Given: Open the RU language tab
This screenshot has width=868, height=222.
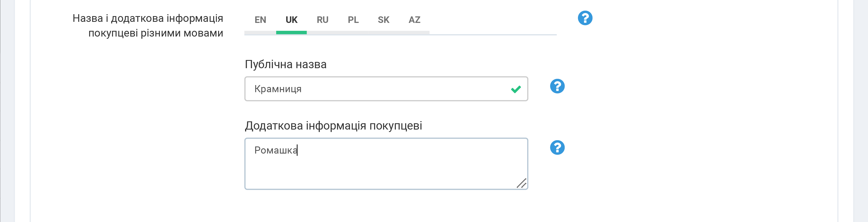Looking at the screenshot, I should (x=323, y=20).
